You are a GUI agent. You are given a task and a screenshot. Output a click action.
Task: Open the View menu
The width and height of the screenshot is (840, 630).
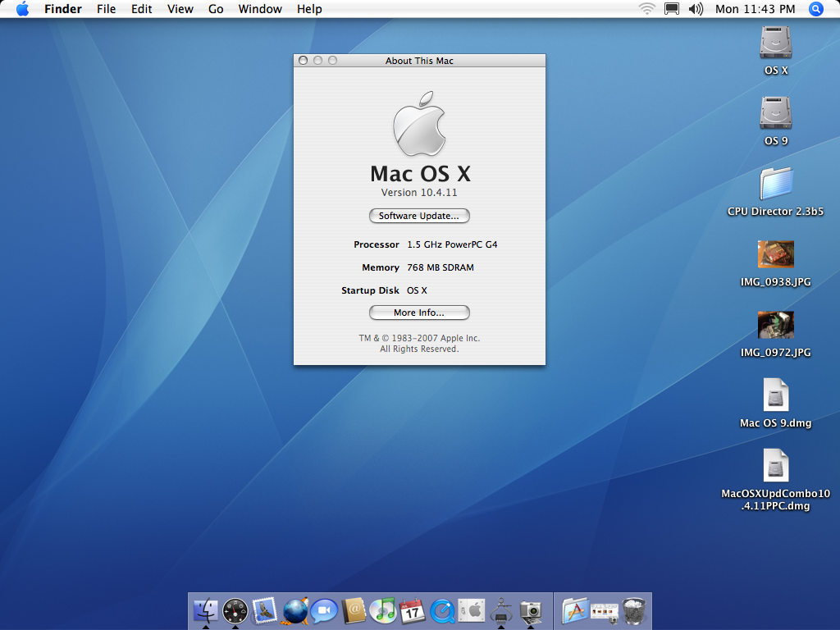coord(180,9)
